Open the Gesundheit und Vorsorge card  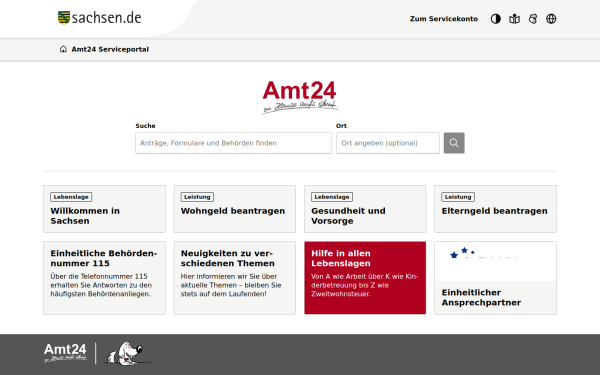click(x=365, y=209)
